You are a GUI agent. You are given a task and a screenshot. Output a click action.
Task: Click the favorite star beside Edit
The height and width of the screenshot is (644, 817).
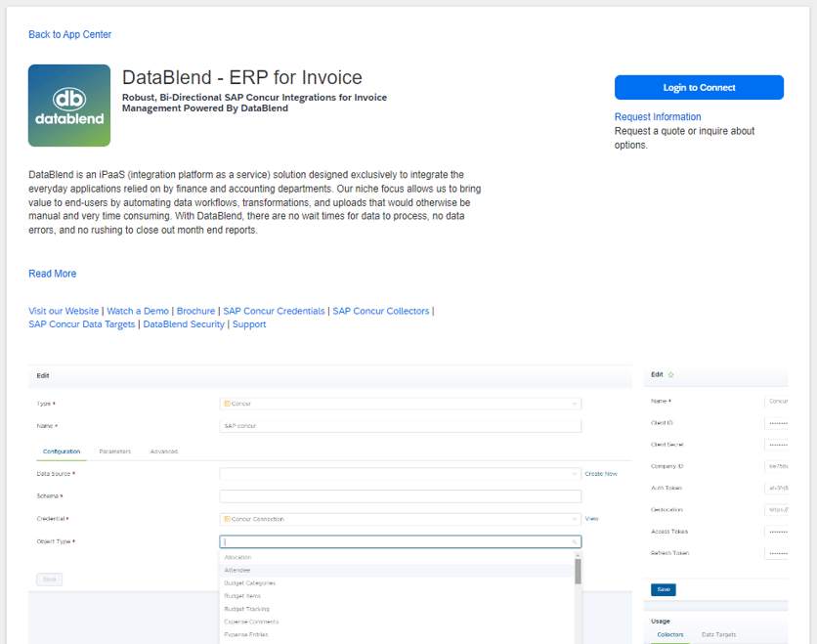pos(671,374)
